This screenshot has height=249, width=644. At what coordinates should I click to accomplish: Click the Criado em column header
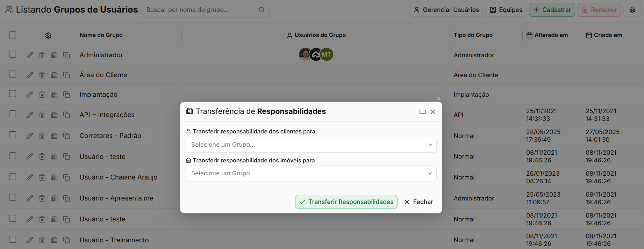click(604, 35)
